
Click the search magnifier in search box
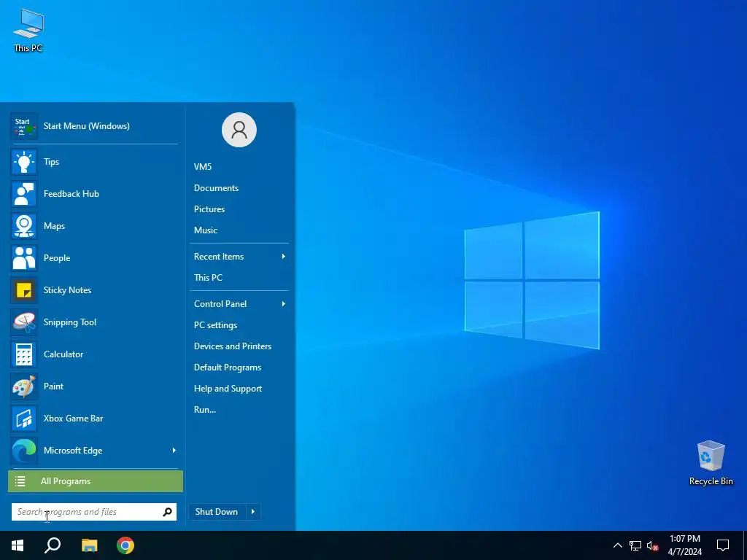click(x=167, y=512)
